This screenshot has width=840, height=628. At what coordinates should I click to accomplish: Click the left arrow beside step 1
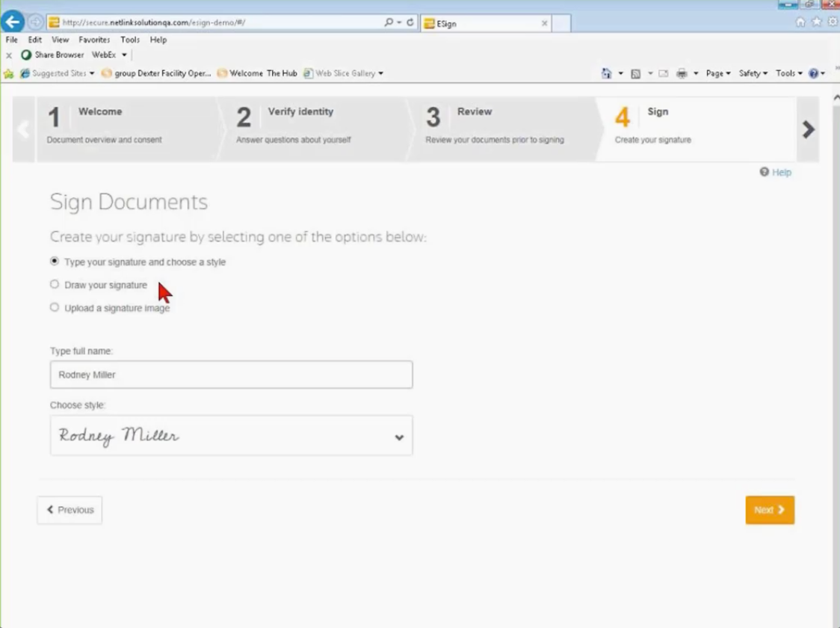pos(23,129)
